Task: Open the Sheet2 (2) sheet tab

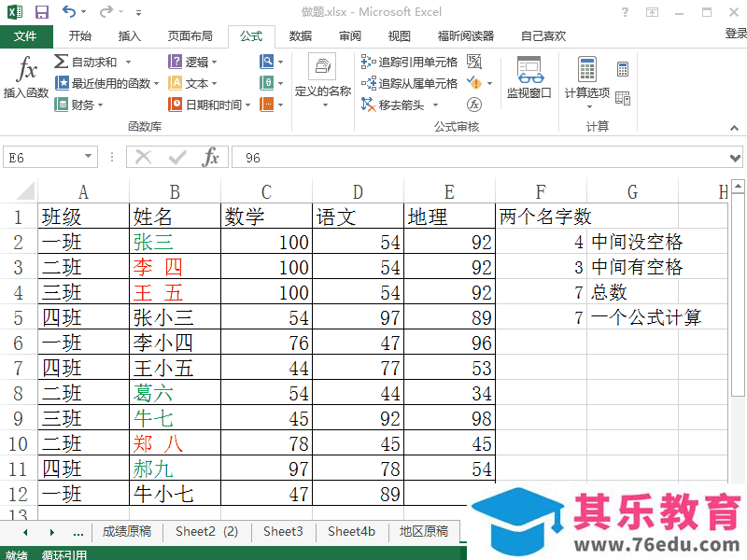Action: pos(206,531)
